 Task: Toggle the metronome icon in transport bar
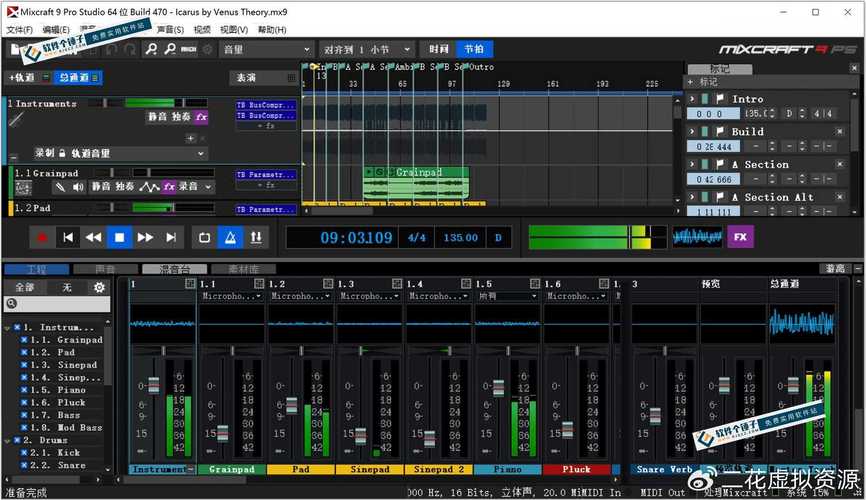230,237
